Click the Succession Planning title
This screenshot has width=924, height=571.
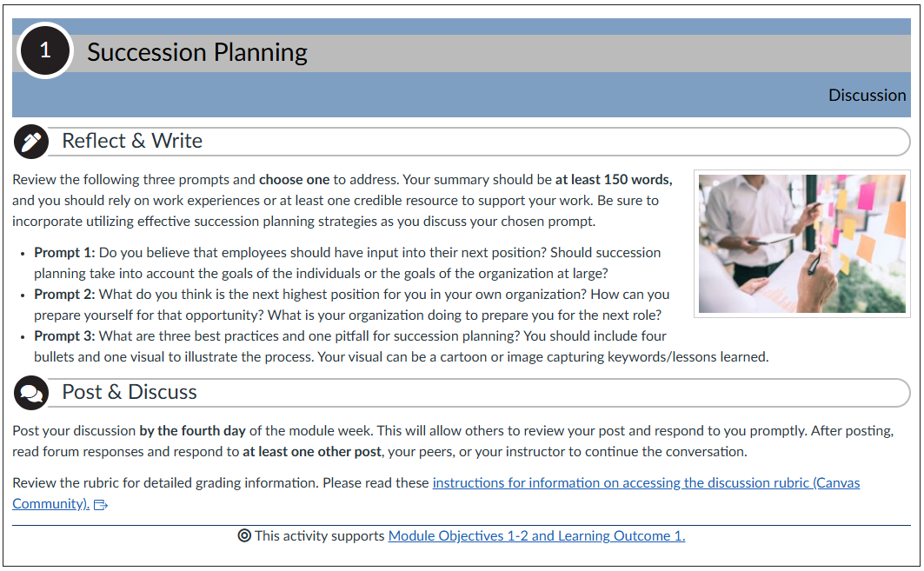pos(197,53)
